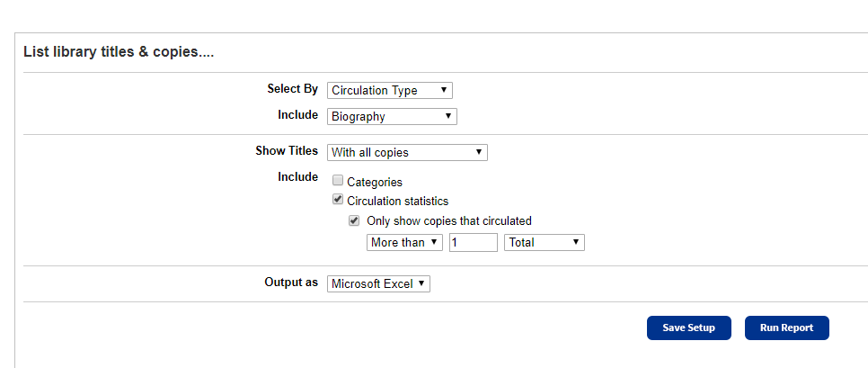Screen dimensions: 868x368
Task: Open the Show Titles 'With all copies' dropdown
Action: (407, 152)
